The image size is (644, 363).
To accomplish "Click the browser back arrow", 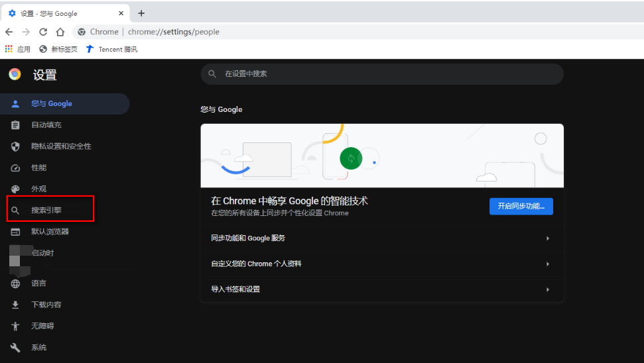I will (x=9, y=32).
